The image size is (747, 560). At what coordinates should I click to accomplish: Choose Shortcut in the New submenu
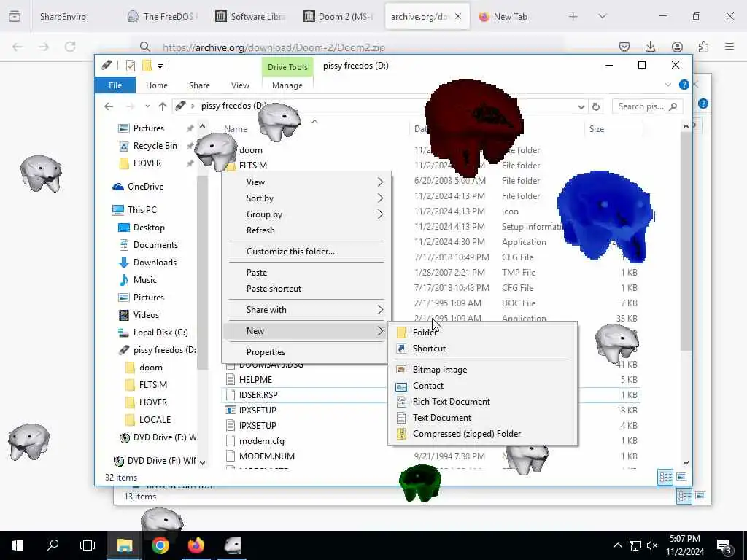(482, 348)
